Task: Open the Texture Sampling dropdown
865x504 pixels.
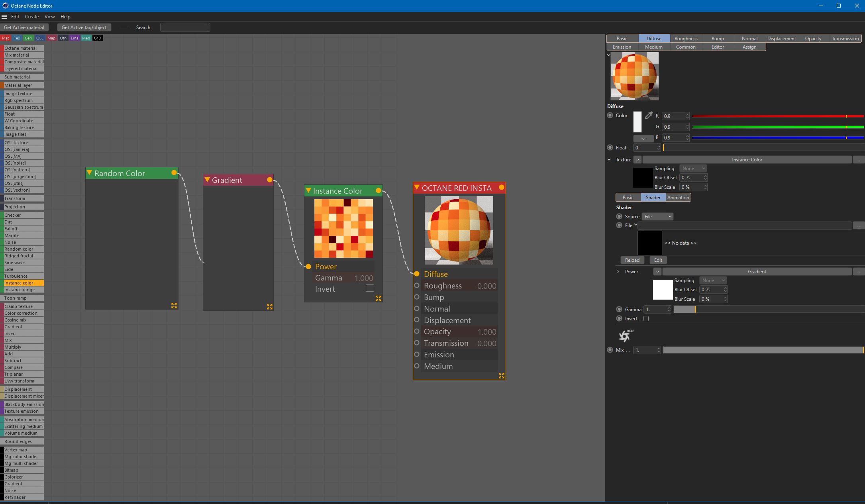Action: [693, 169]
